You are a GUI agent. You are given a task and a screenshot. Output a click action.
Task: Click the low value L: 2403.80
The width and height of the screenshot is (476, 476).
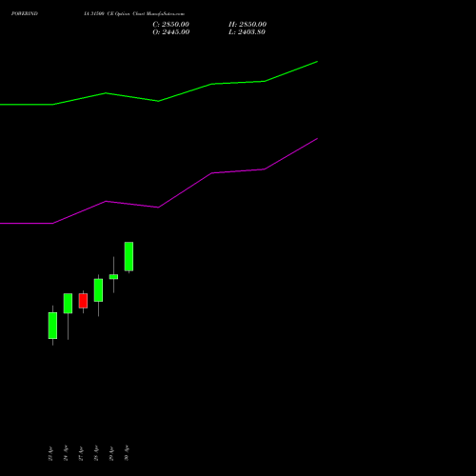point(247,32)
